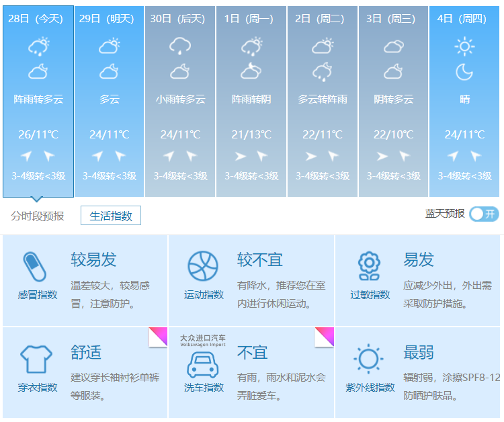The image size is (504, 422).
Task: Click the night shower icon for the 2nd (周二)
Action: [323, 72]
